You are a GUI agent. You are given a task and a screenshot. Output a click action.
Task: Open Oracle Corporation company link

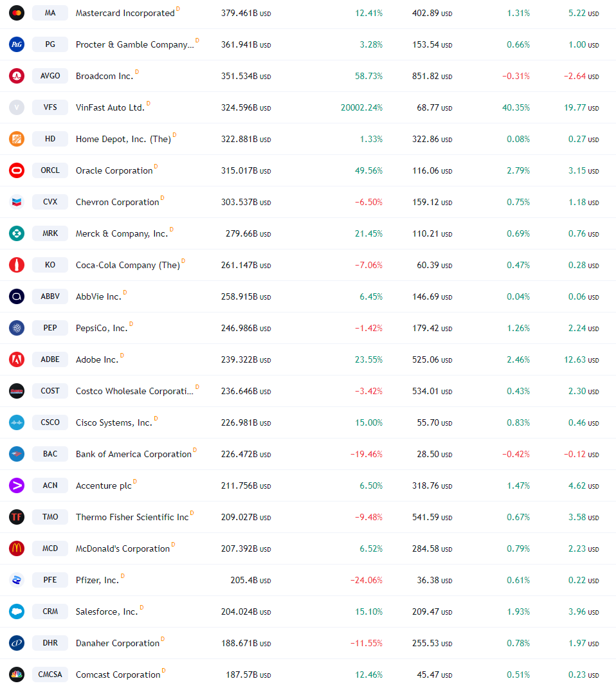coord(114,170)
